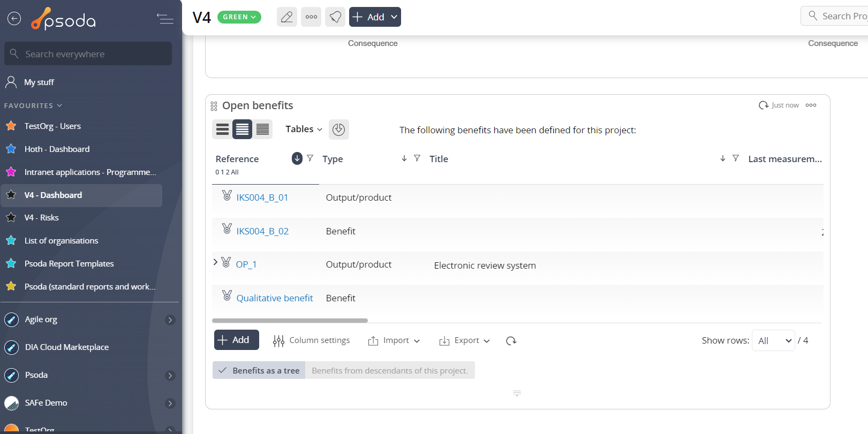Open the more options ellipsis beside V4
Screen dimensions: 868x434
click(311, 17)
